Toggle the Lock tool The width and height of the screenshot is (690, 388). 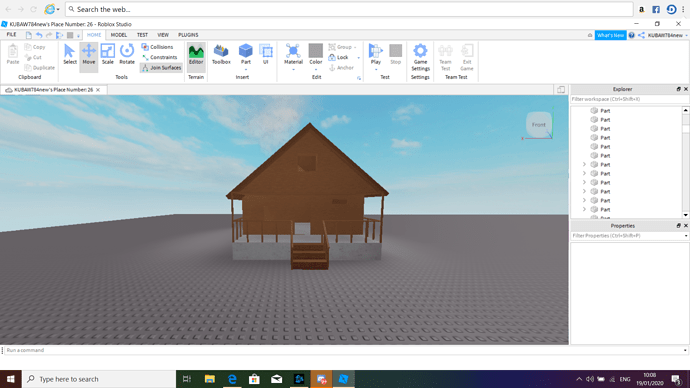pyautogui.click(x=338, y=57)
